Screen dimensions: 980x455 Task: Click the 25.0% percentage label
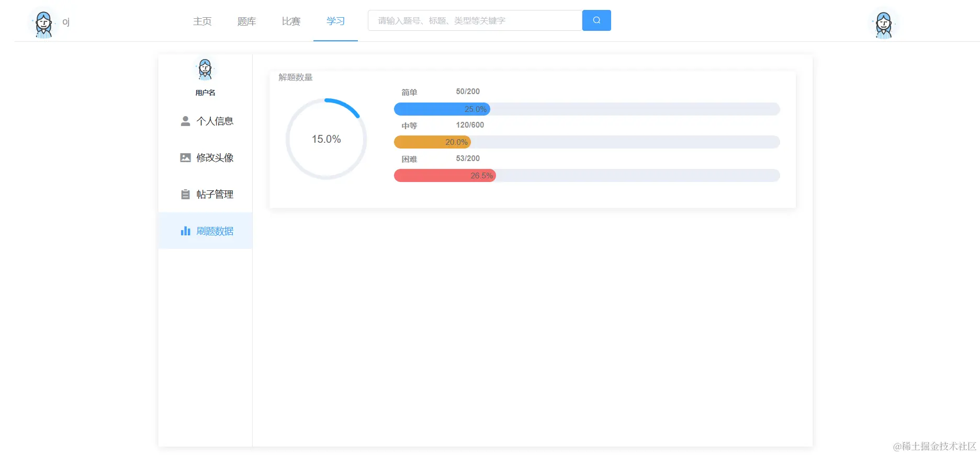(x=476, y=109)
